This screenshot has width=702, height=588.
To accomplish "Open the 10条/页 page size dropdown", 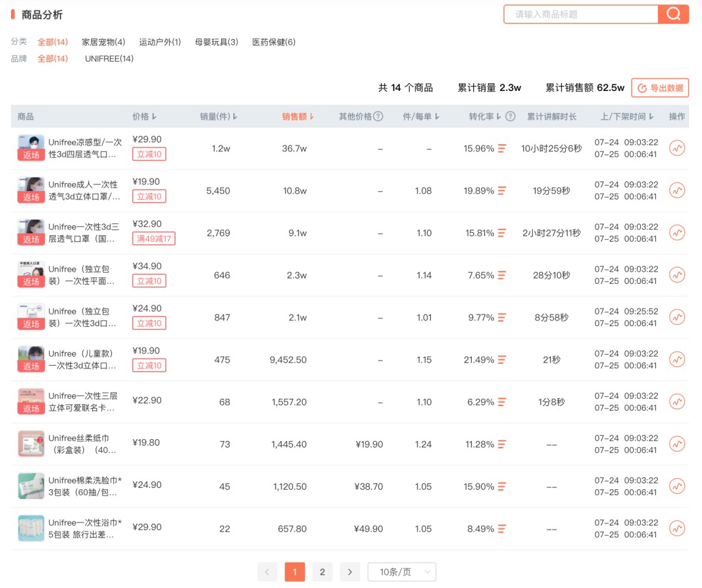I will coord(402,572).
